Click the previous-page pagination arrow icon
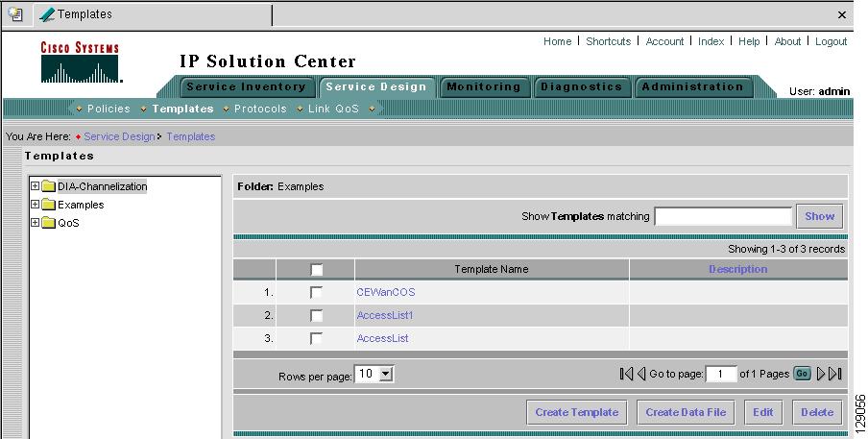This screenshot has width=868, height=439. point(641,374)
